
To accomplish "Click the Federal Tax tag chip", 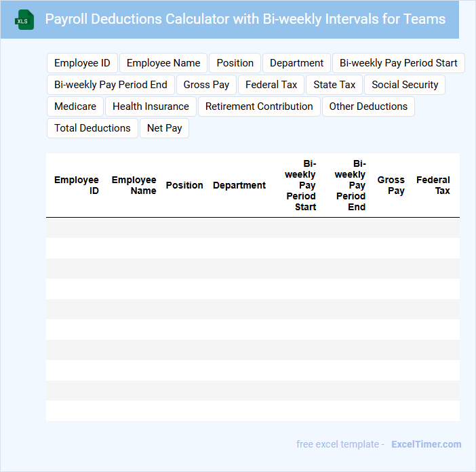I will pyautogui.click(x=271, y=85).
